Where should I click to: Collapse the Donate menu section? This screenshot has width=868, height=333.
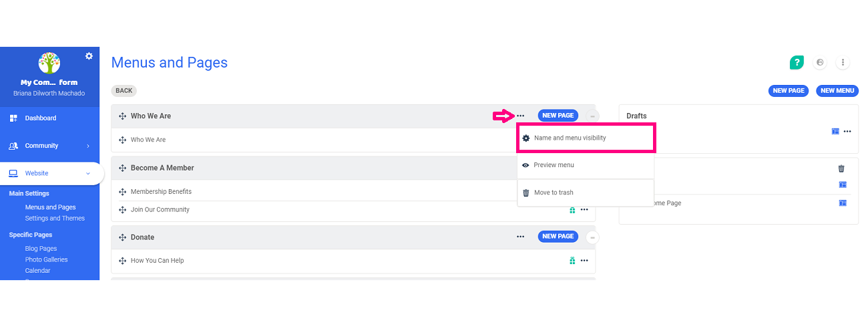[x=592, y=237]
